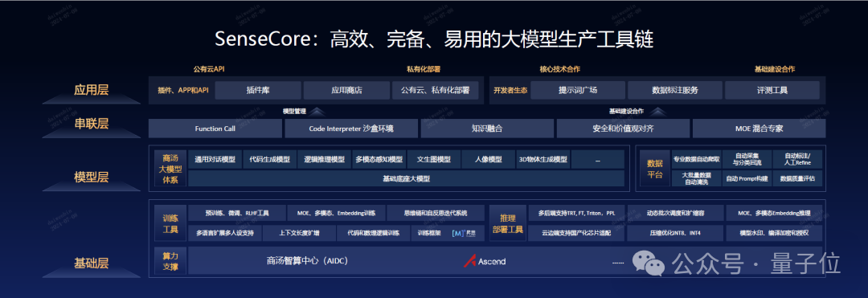Click the upward arrow under 基础建设合作

657,111
